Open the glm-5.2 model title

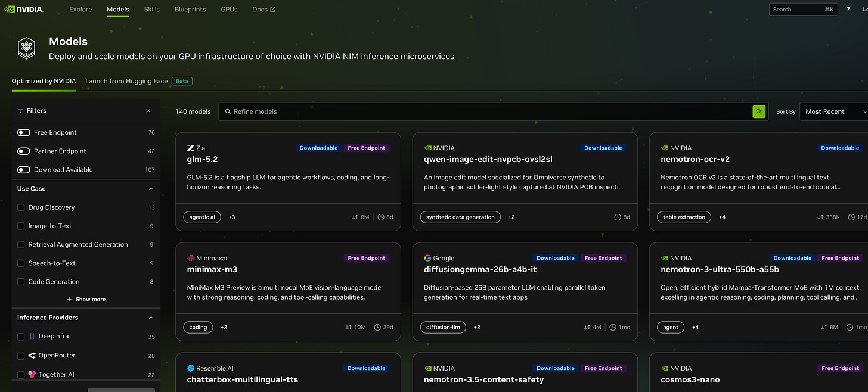click(x=203, y=160)
